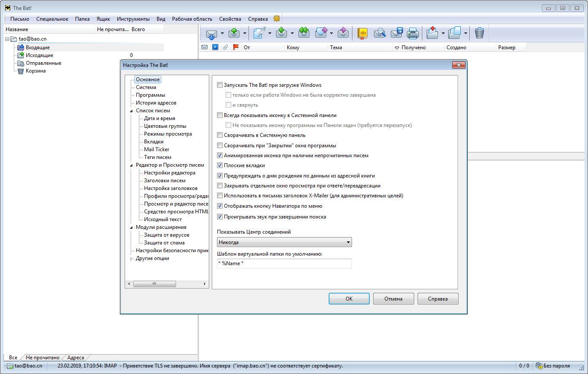Click the yellow gear icon in menu bar
The width and height of the screenshot is (588, 374).
pos(277,19)
